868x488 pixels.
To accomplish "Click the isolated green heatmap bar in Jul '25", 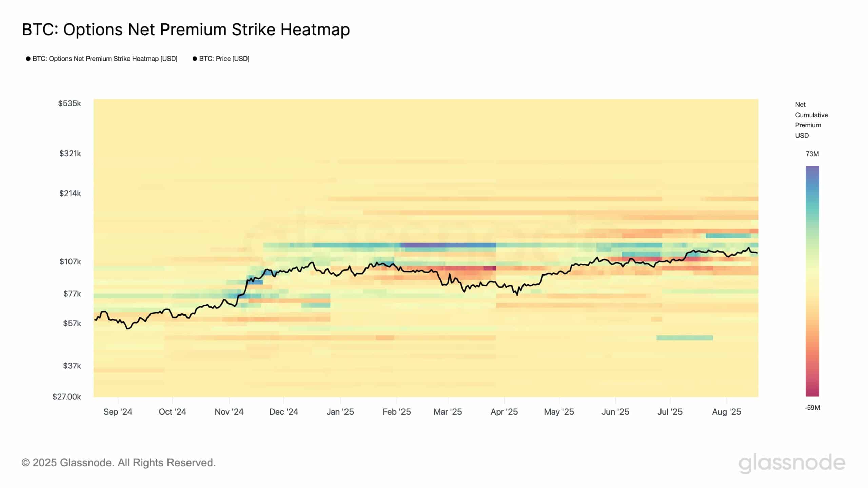I will coord(685,338).
